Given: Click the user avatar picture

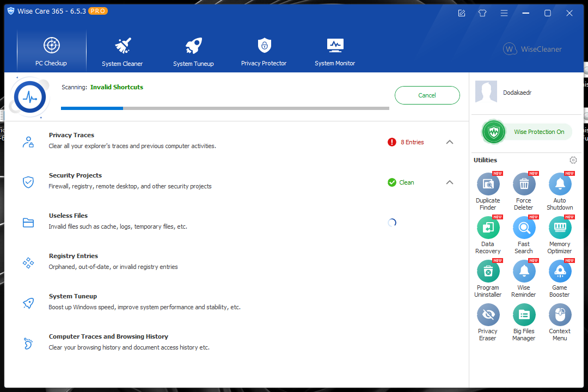Looking at the screenshot, I should tap(486, 91).
